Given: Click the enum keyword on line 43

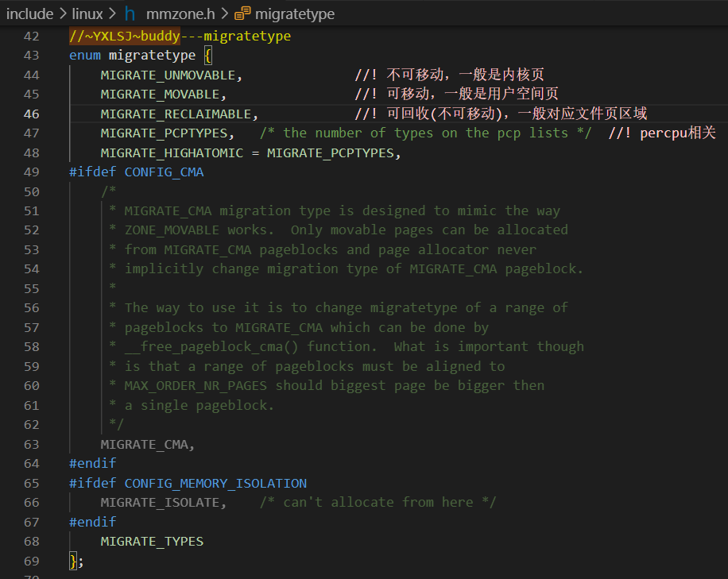Looking at the screenshot, I should click(84, 55).
